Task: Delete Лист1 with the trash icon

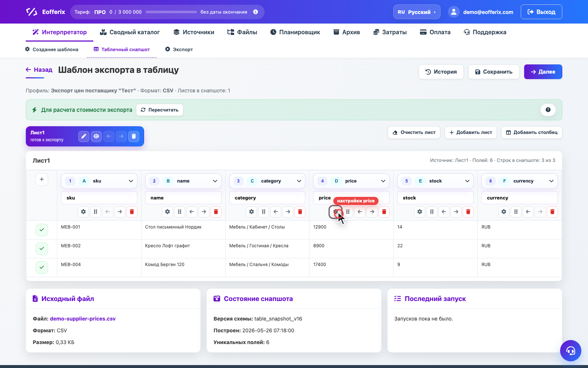Action: [134, 136]
